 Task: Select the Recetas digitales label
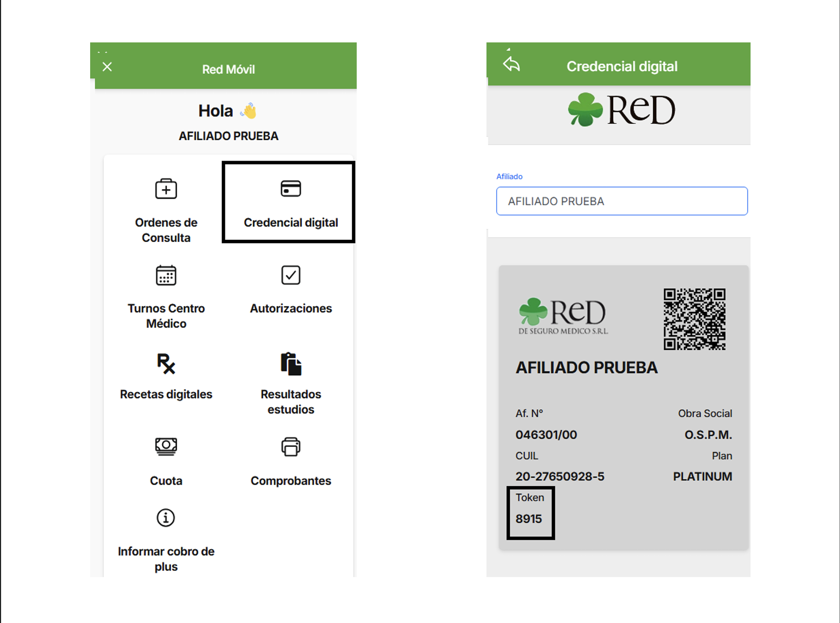[x=166, y=394]
